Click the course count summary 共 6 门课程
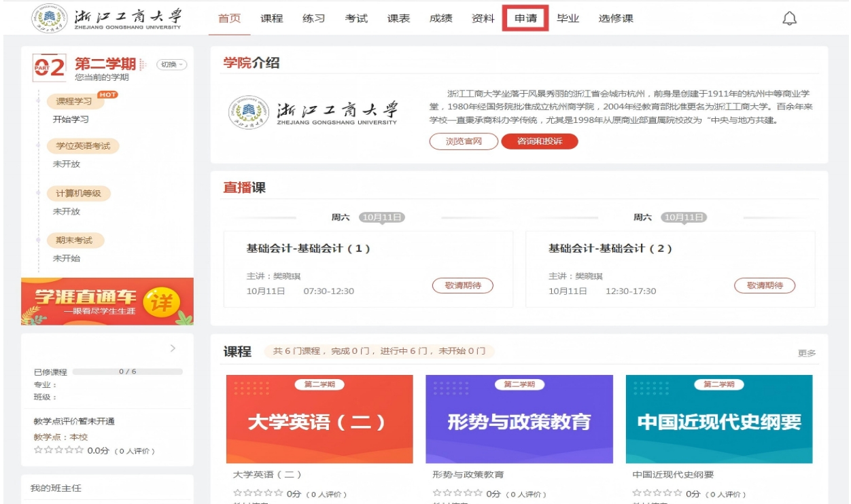 pos(379,351)
